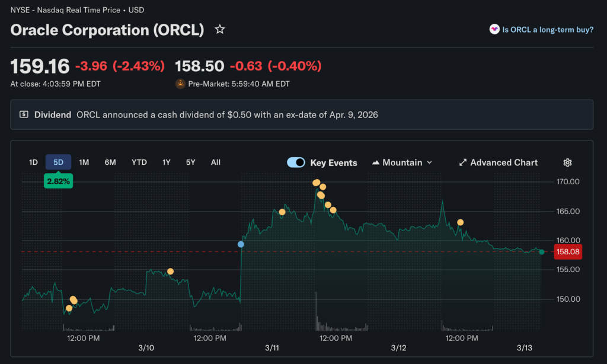Expand the Mountain chart style dropdown
The width and height of the screenshot is (607, 364).
(429, 162)
